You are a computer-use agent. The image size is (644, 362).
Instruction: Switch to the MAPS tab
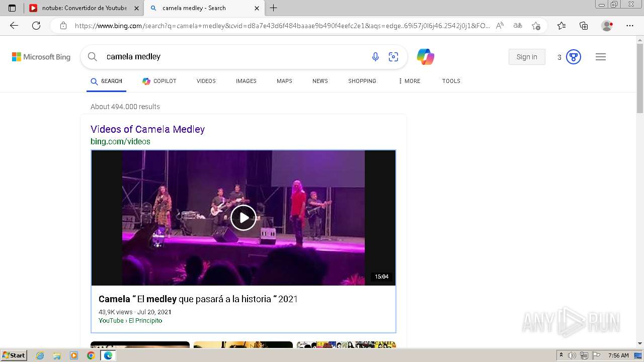click(284, 81)
